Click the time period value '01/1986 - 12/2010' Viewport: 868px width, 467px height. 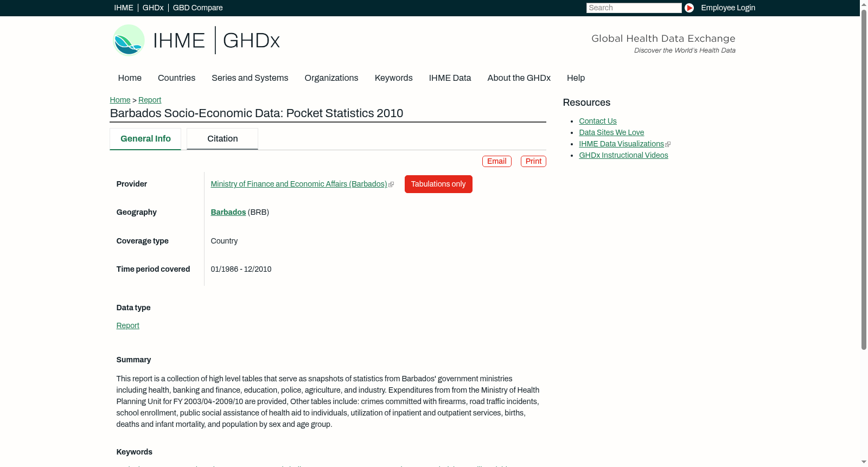241,270
